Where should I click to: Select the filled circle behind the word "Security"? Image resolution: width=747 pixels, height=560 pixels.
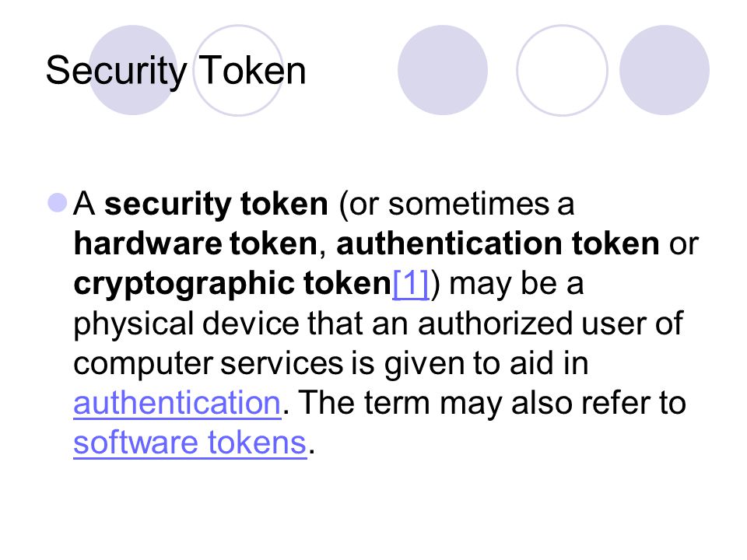(133, 70)
